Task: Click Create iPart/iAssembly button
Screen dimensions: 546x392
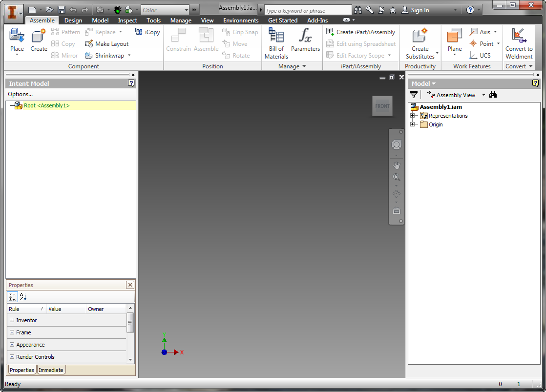Action: [361, 32]
